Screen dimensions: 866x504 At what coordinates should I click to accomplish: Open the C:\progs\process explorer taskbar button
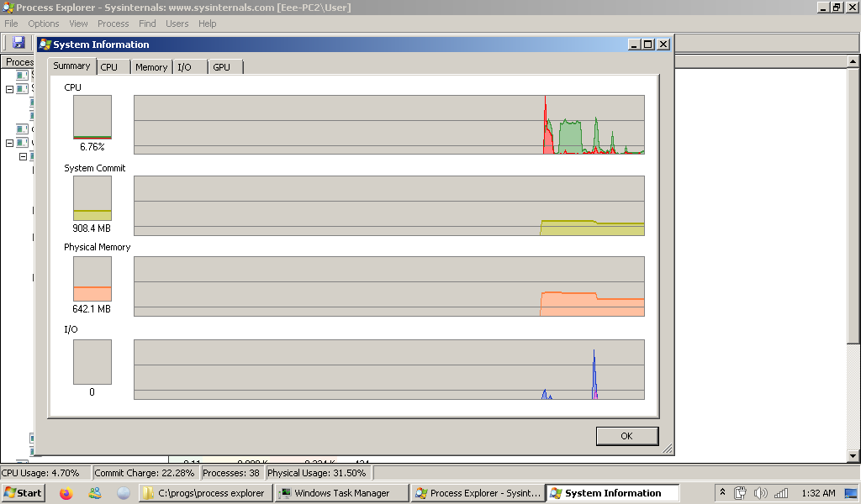[205, 493]
